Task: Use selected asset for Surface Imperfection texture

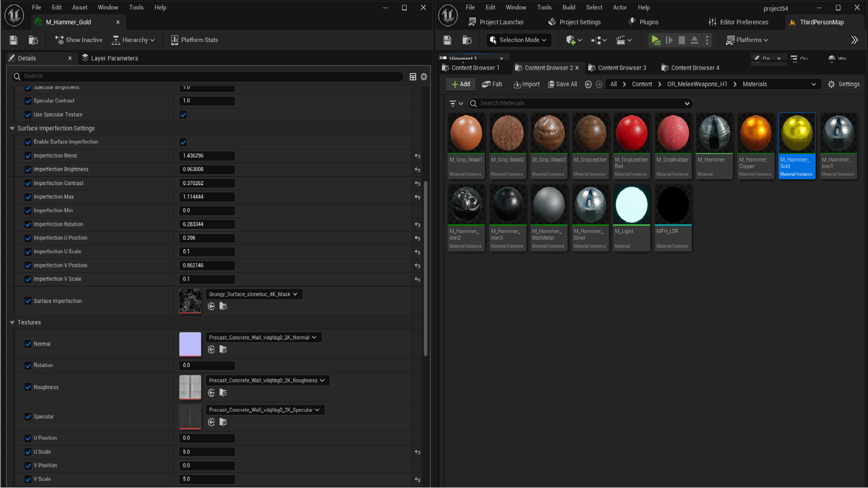Action: tap(211, 306)
